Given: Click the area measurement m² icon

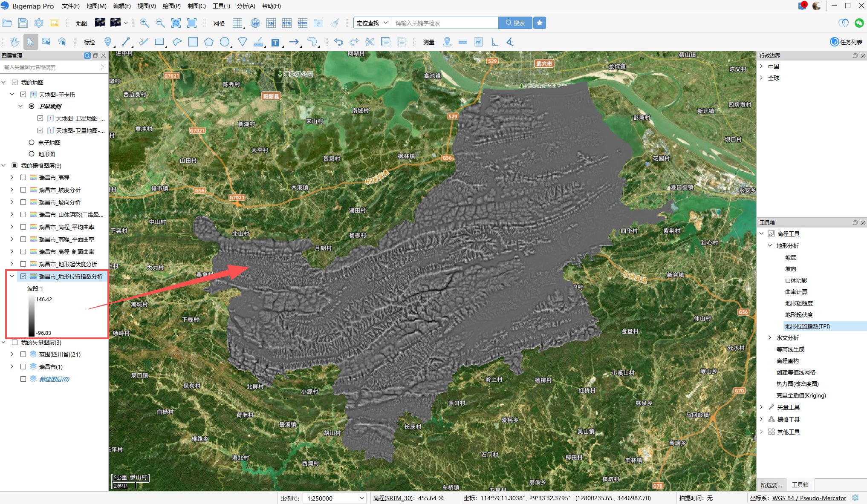Looking at the screenshot, I should pyautogui.click(x=479, y=42).
